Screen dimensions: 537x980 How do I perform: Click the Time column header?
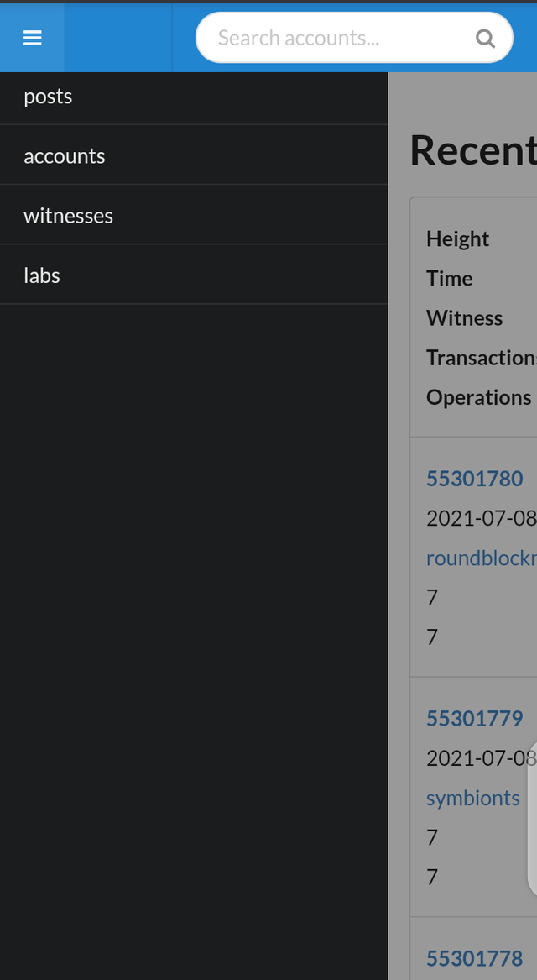coord(450,278)
